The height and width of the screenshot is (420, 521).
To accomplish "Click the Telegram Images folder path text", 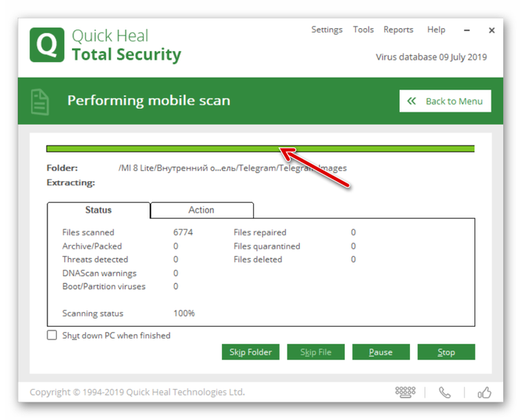I will (x=232, y=168).
